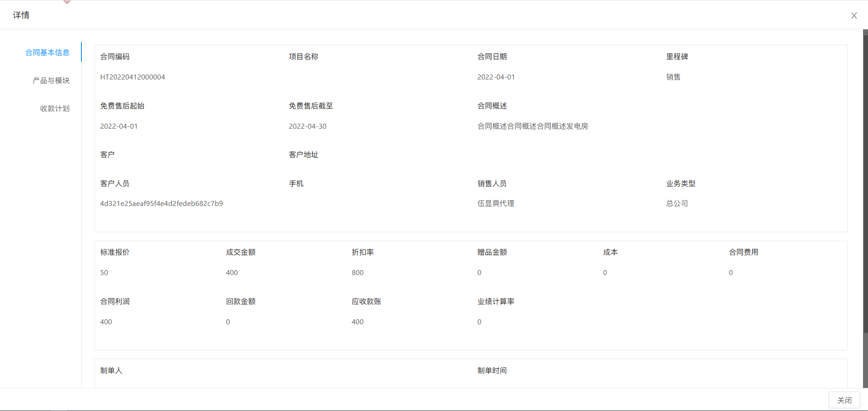The width and height of the screenshot is (868, 411).
Task: Click the customer staff ID 4d321e25aeaf95f4e4d2fedeb682c7b9
Action: point(161,204)
